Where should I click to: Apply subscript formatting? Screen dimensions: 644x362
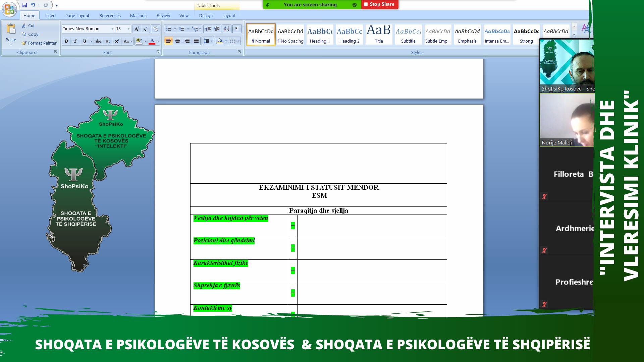click(107, 41)
